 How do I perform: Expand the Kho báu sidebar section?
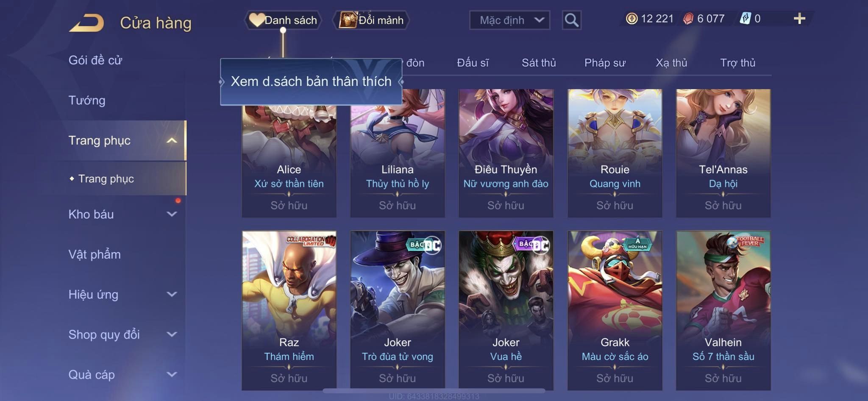172,214
